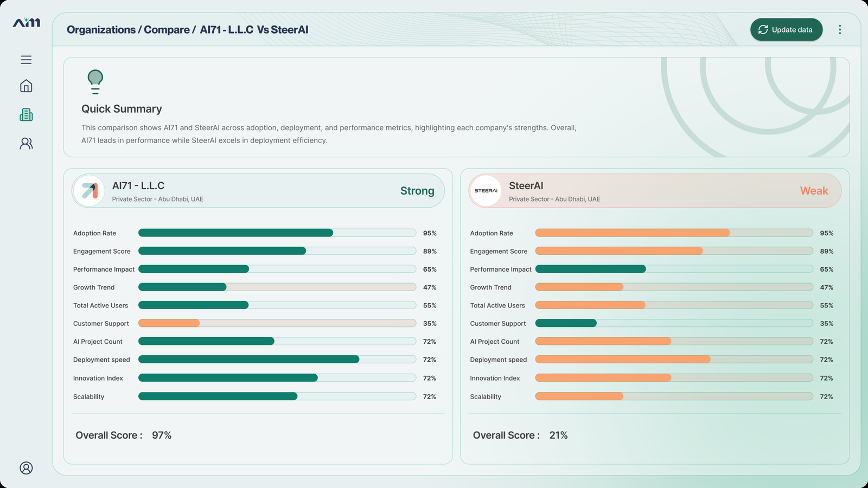Click AI71 Innovation Index label

coord(98,378)
